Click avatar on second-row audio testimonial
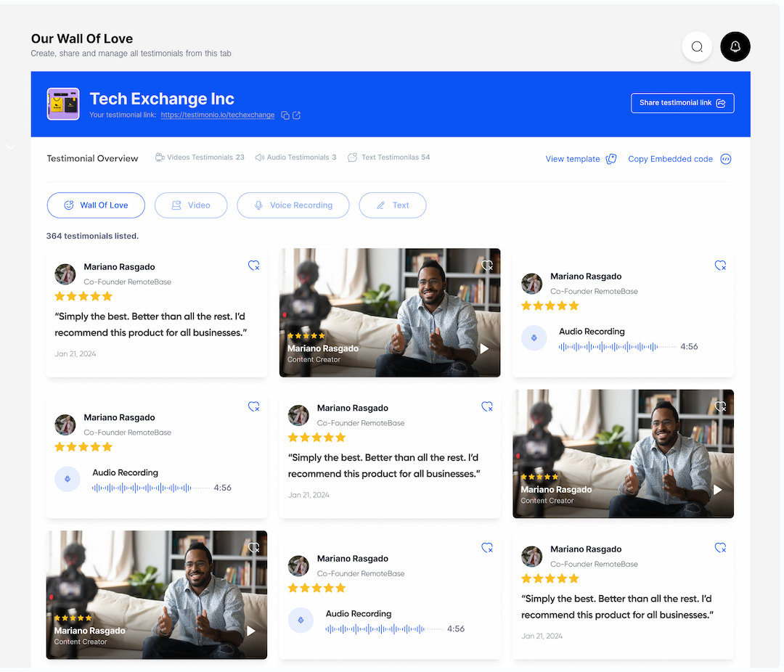784x672 pixels. (x=65, y=425)
